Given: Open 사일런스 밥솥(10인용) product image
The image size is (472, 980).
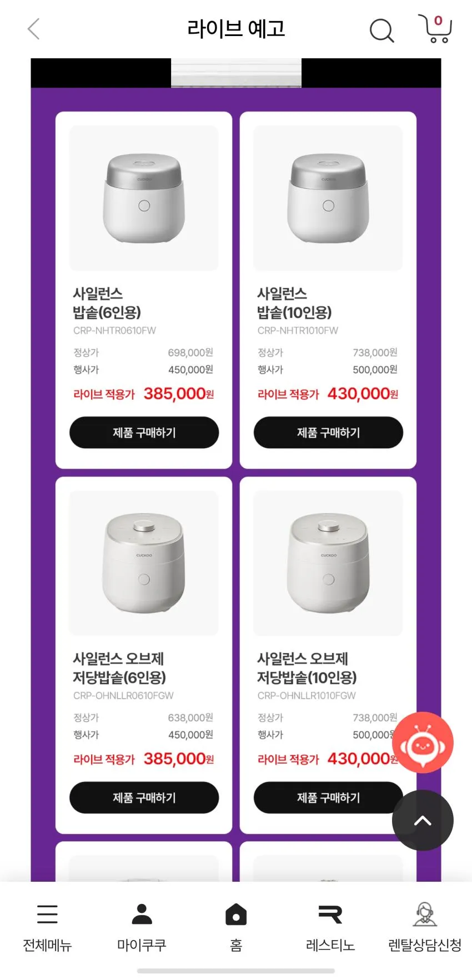Looking at the screenshot, I should coord(328,198).
